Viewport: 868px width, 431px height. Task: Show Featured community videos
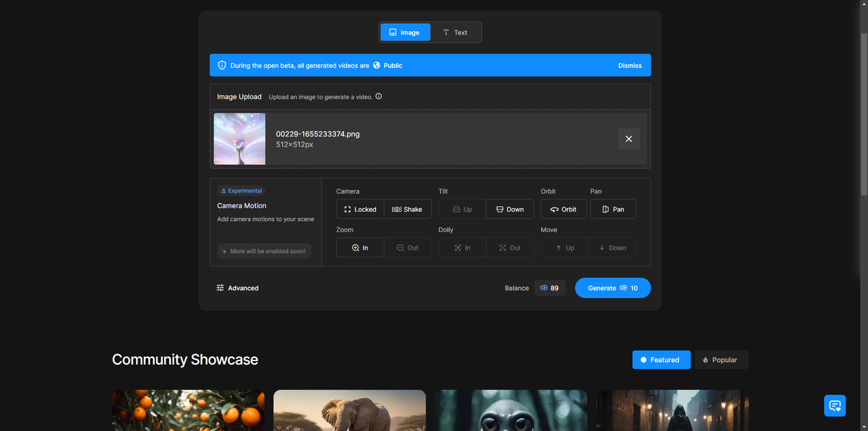[x=661, y=360]
